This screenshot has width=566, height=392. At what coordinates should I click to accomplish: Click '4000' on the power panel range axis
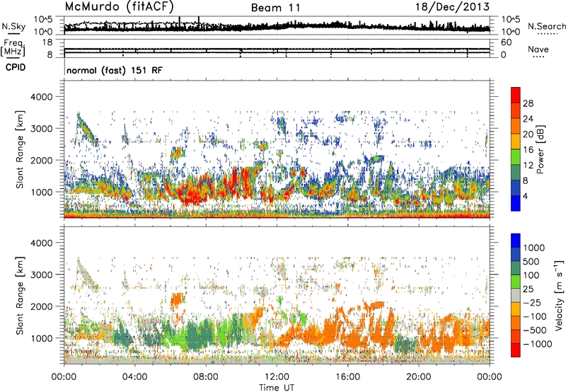coord(43,97)
